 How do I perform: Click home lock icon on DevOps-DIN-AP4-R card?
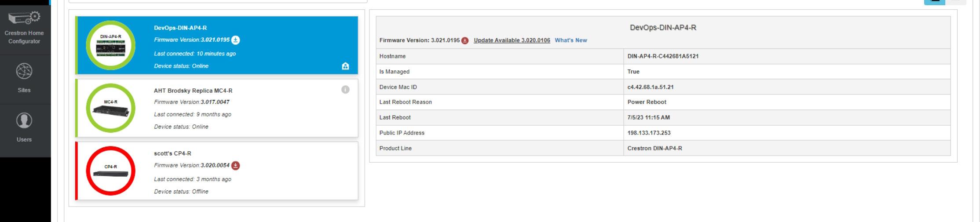(x=345, y=66)
